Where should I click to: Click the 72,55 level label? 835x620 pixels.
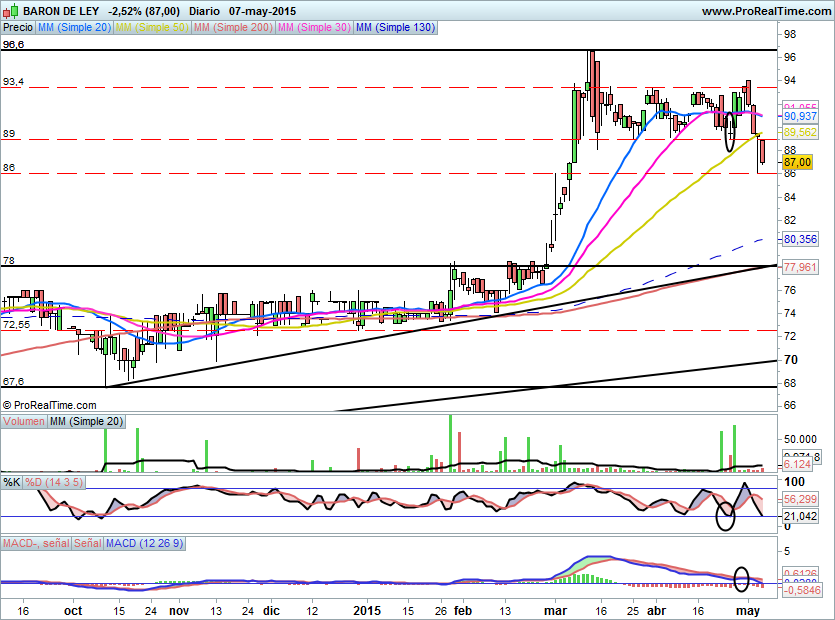pyautogui.click(x=17, y=324)
